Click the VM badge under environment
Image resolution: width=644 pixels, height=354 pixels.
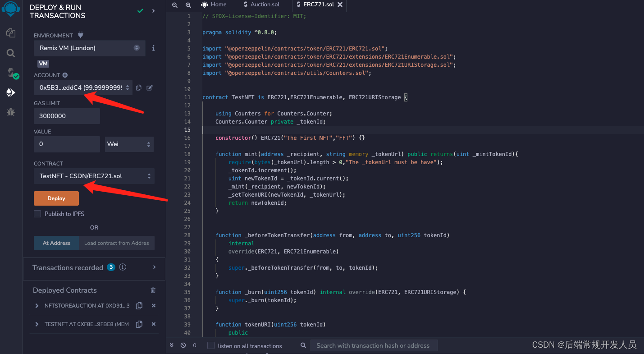43,64
